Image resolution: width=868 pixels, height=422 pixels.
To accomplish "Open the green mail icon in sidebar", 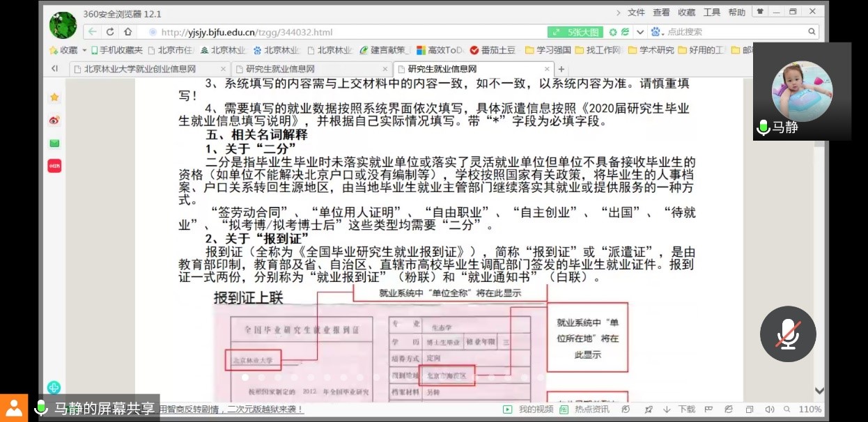I will 54,143.
